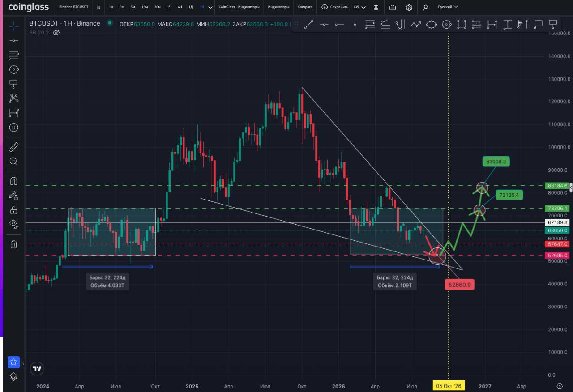Select the crosshair cursor tool in left sidebar
This screenshot has width=573, height=392.
click(x=14, y=26)
